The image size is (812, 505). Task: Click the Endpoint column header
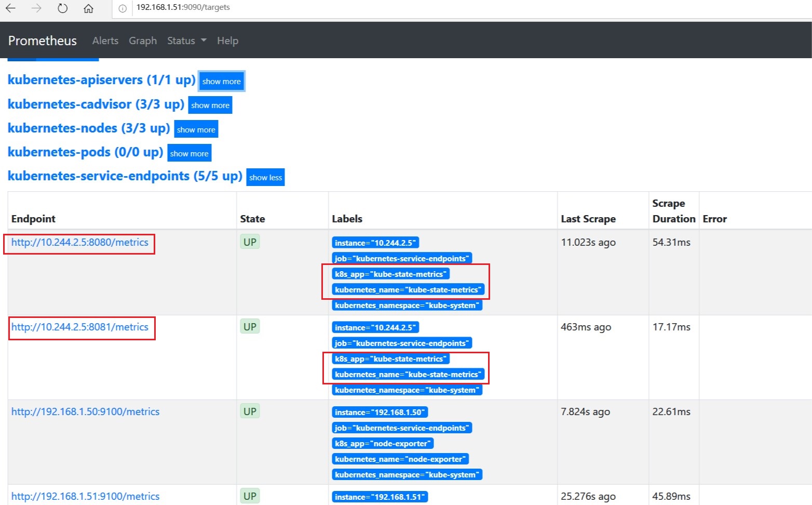pos(33,219)
